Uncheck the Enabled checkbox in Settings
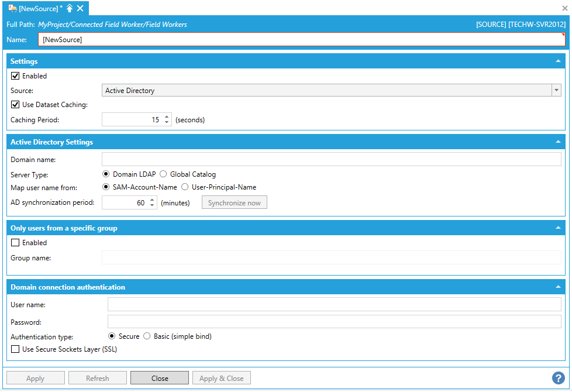Viewport: 572px width, 392px height. pos(15,76)
